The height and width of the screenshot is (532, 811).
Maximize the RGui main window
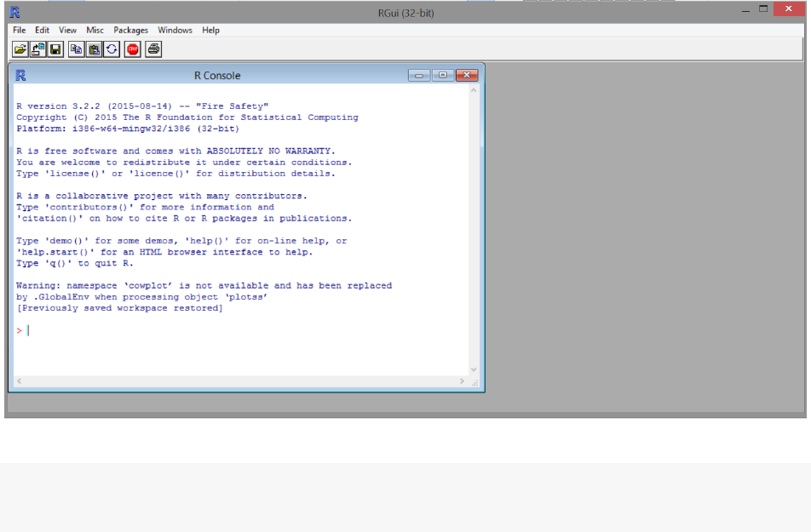tap(763, 9)
